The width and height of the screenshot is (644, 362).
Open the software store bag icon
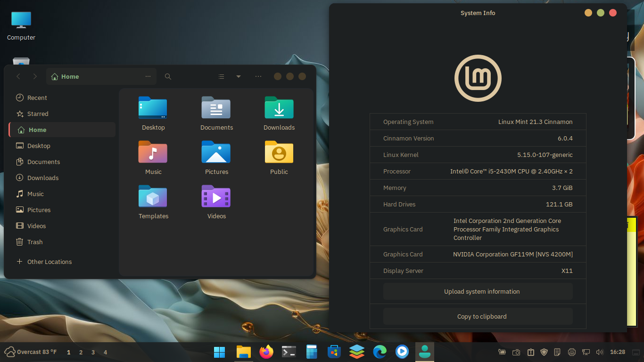[x=334, y=352]
